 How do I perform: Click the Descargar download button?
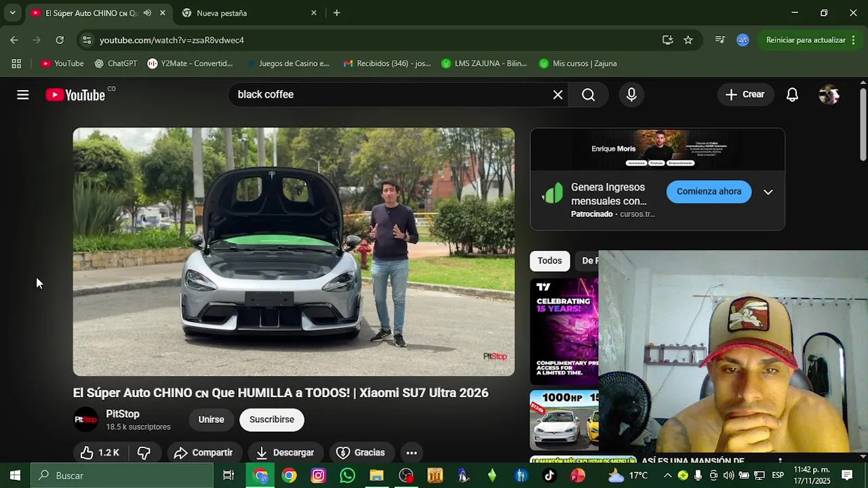(285, 453)
